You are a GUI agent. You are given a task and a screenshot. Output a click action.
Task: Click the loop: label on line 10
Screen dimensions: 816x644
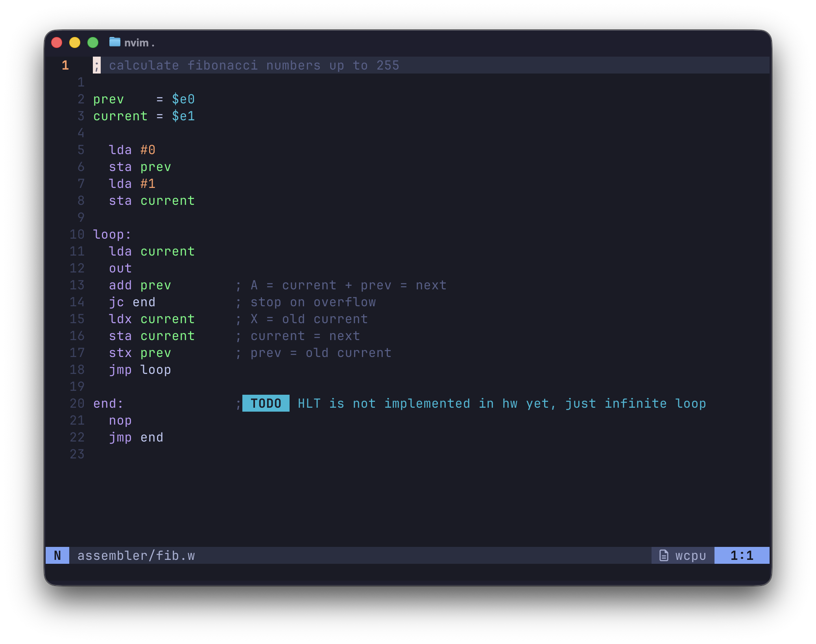[x=111, y=234]
